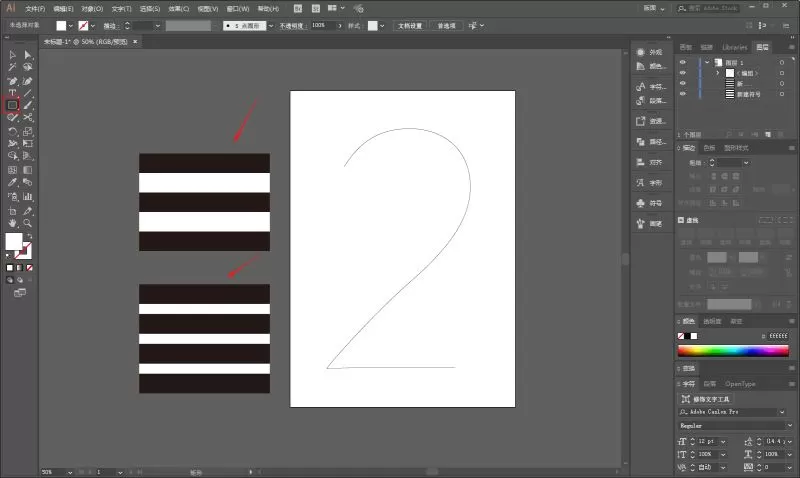Image resolution: width=800 pixels, height=478 pixels.
Task: Select the Symbol Sprayer tool
Action: (13, 196)
